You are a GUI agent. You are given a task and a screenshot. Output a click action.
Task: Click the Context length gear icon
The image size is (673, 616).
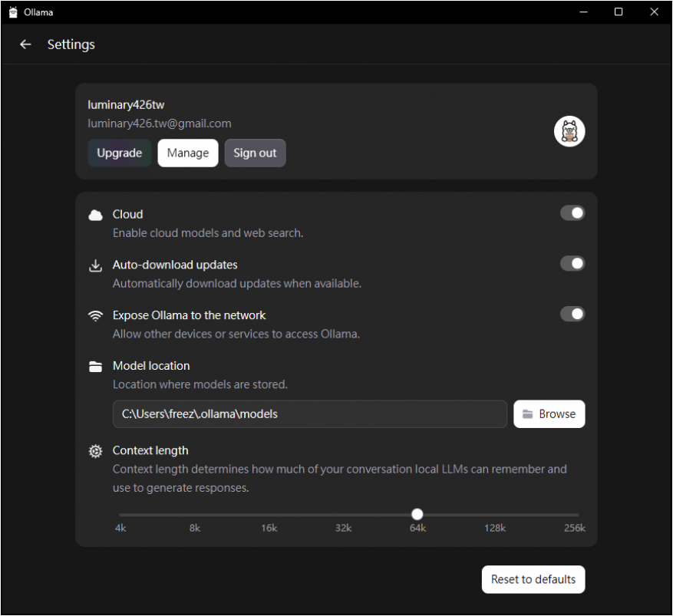[x=95, y=451]
